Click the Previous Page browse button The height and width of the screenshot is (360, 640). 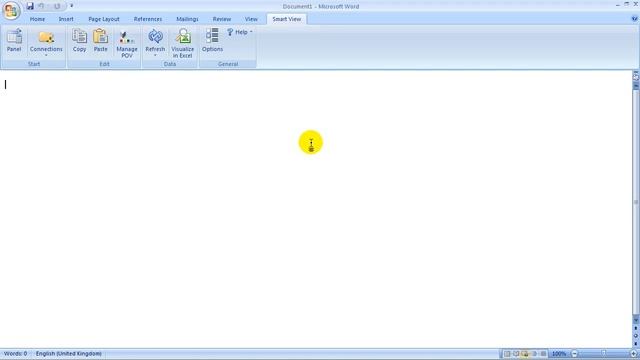tap(636, 328)
